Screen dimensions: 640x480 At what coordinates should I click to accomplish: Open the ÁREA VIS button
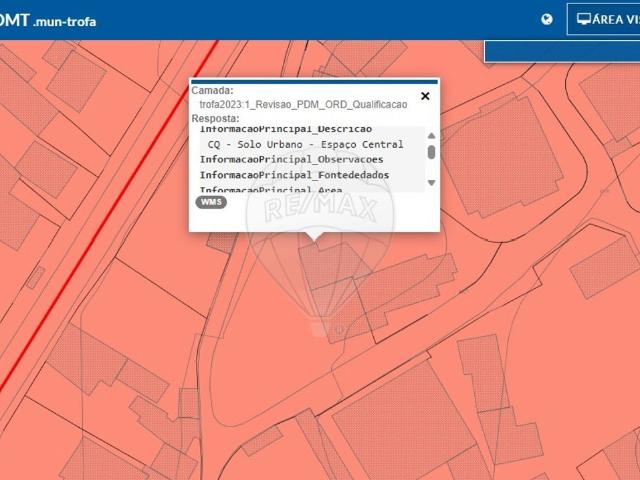604,19
